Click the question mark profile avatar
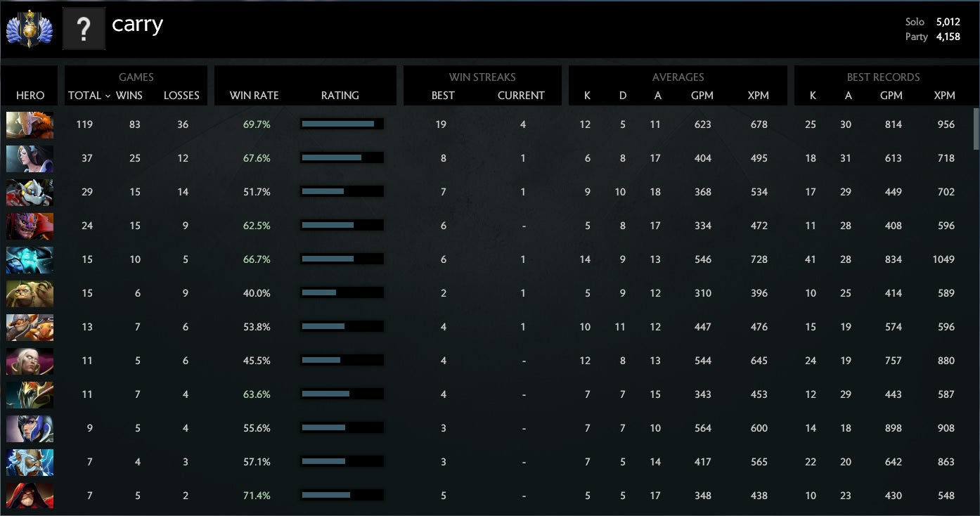The width and height of the screenshot is (980, 516). pos(84,29)
